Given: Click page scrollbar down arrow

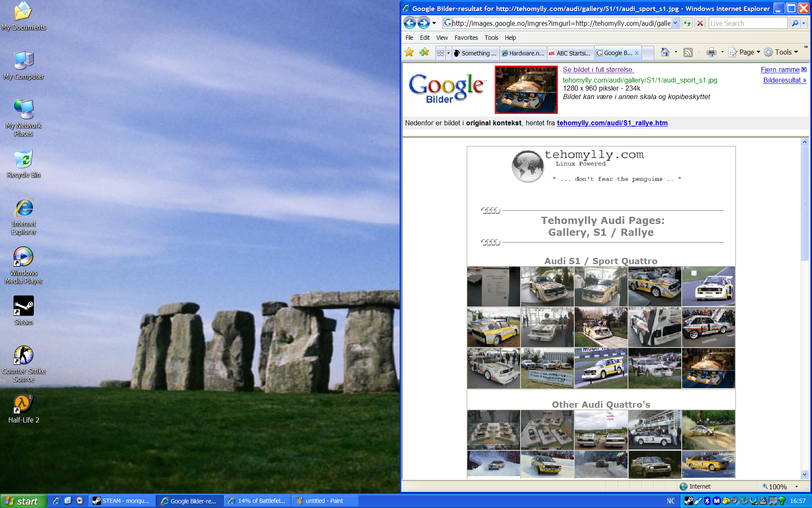Looking at the screenshot, I should tap(804, 474).
